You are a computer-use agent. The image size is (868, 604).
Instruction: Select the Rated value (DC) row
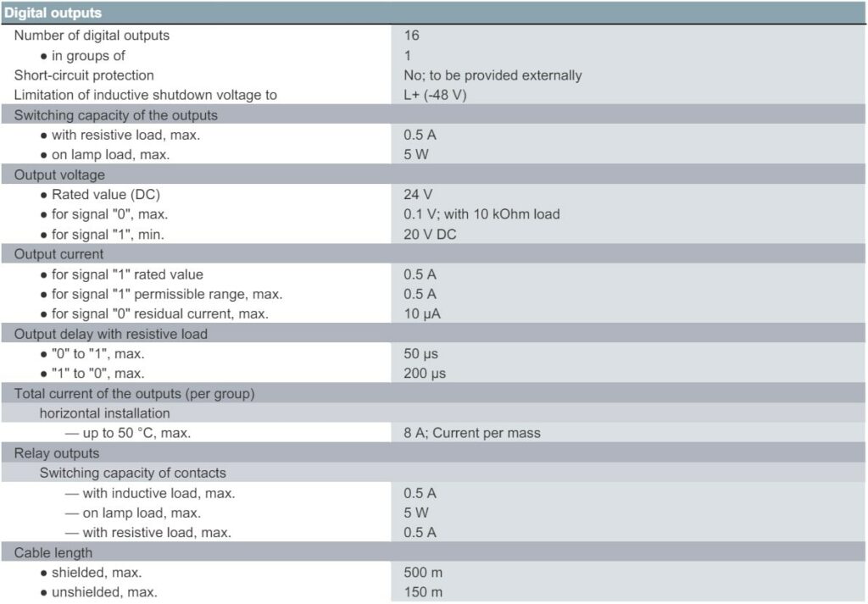[x=433, y=195]
